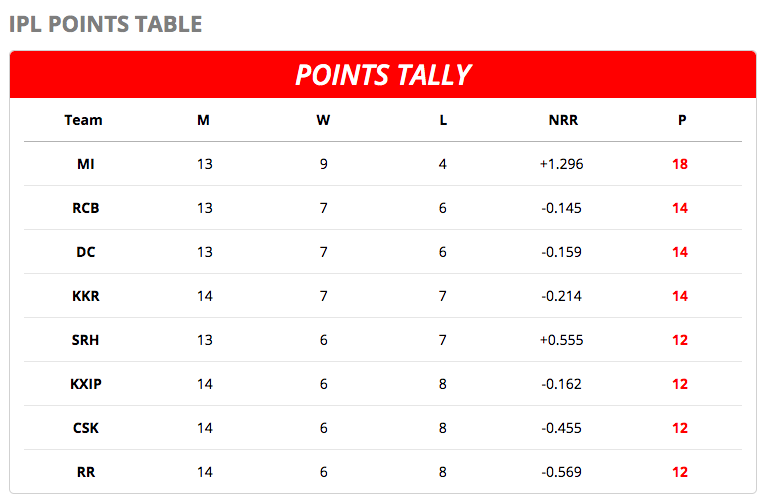Click the IPL POINTS TABLE heading
The width and height of the screenshot is (766, 502).
[105, 23]
